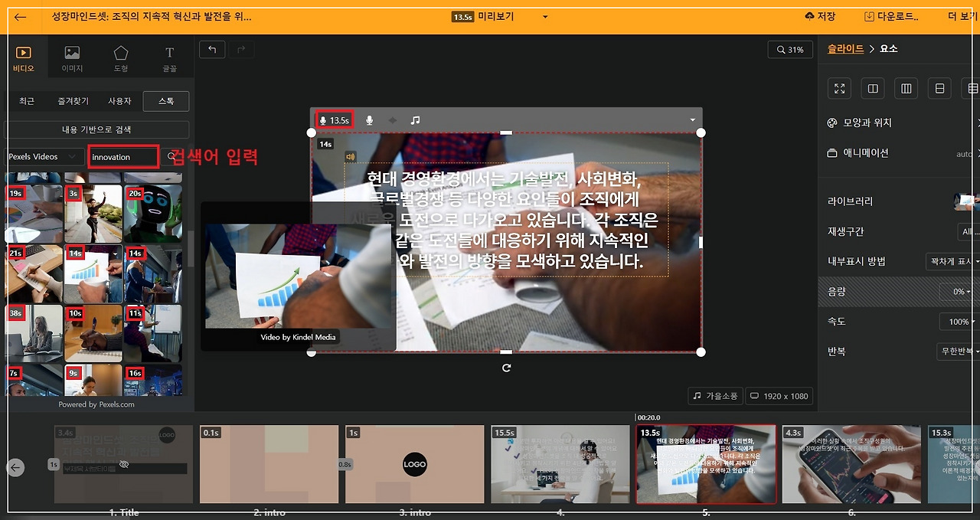980x520 pixels.
Task: Click the 내용 기반으로 검색 button
Action: (x=97, y=129)
